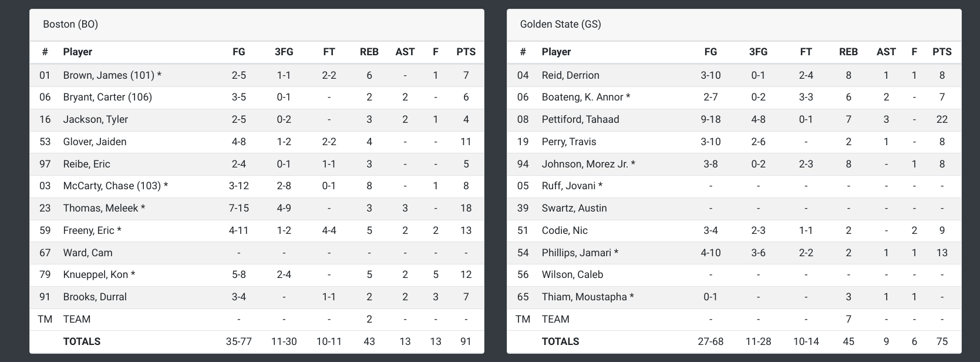Select Codie, Nic player name
Image resolution: width=980 pixels, height=362 pixels.
click(564, 230)
